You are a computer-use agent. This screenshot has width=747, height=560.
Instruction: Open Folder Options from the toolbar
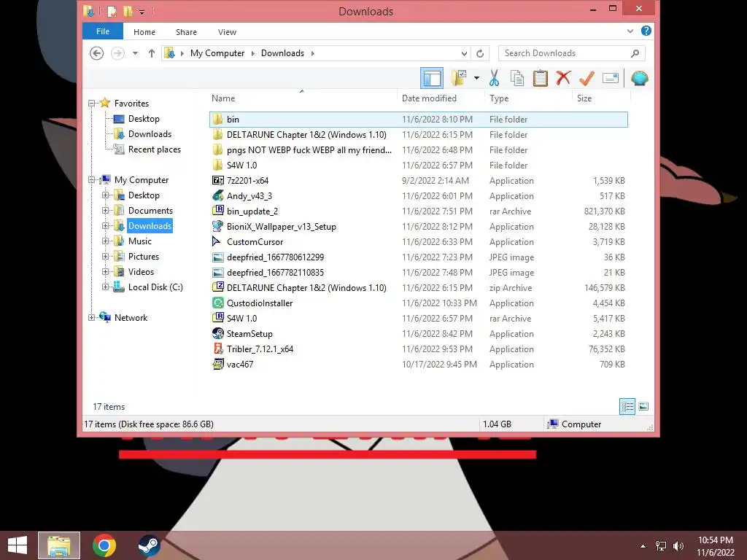pos(459,78)
